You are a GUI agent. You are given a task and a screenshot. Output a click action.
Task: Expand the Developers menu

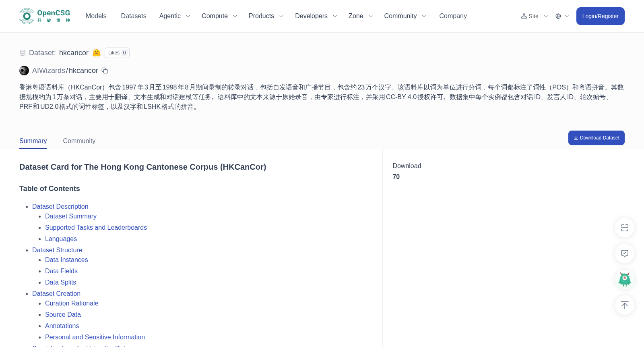[316, 16]
